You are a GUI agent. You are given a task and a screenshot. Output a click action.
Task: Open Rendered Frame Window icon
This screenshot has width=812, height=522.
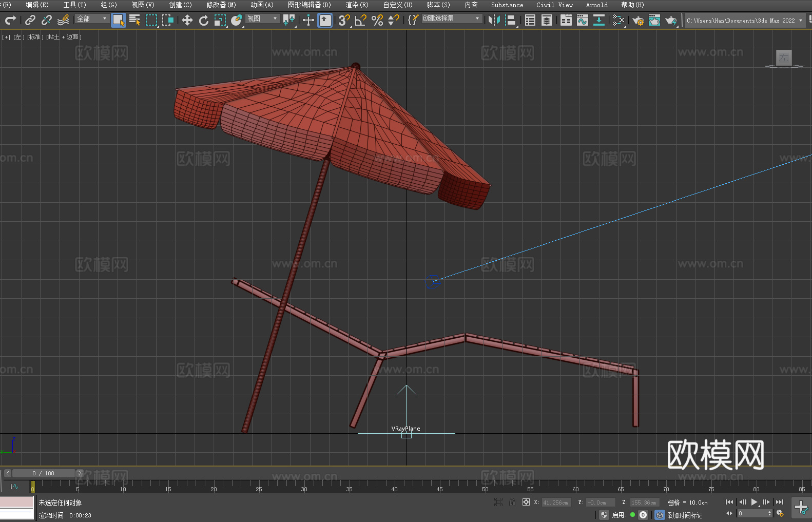click(x=654, y=20)
